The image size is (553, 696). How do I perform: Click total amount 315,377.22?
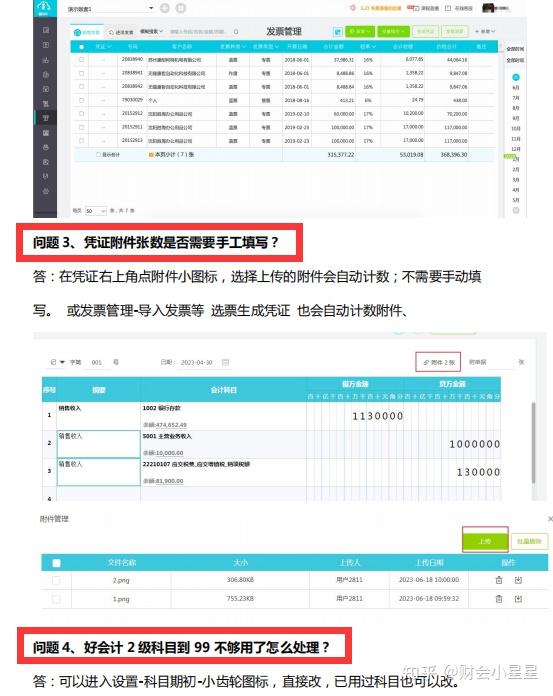pyautogui.click(x=341, y=155)
